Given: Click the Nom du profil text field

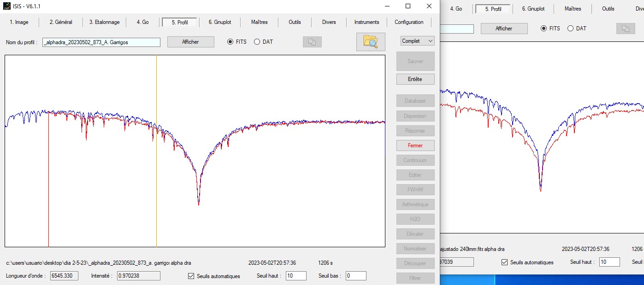Looking at the screenshot, I should coord(101,42).
